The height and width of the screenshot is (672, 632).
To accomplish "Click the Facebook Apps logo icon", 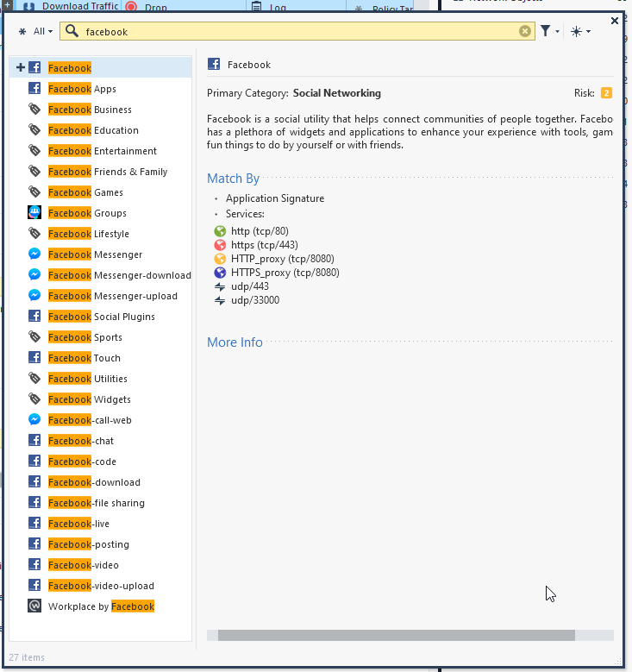I will point(34,88).
